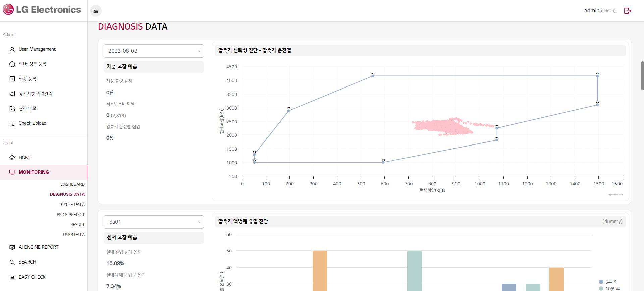Click the DIAGNOSIS DATA page heading
This screenshot has height=291, width=644.
point(133,27)
